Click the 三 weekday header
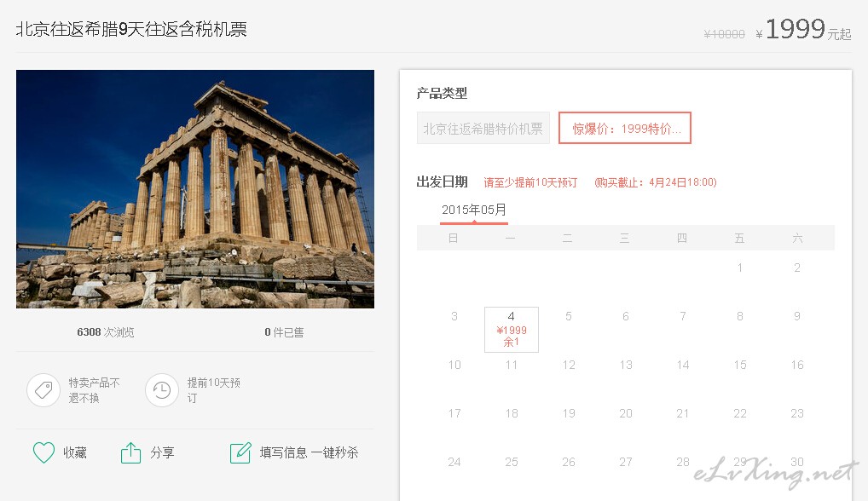Screen dimensions: 868x501 point(624,239)
